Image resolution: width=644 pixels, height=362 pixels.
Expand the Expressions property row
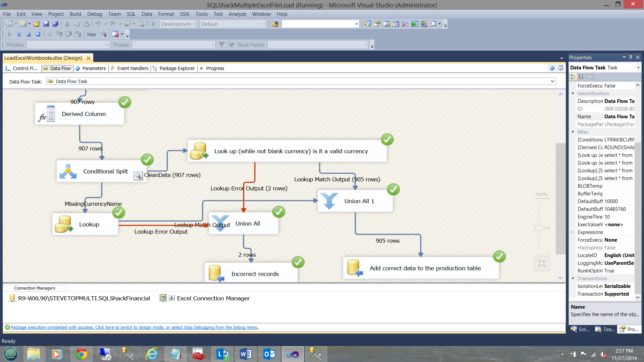click(573, 232)
